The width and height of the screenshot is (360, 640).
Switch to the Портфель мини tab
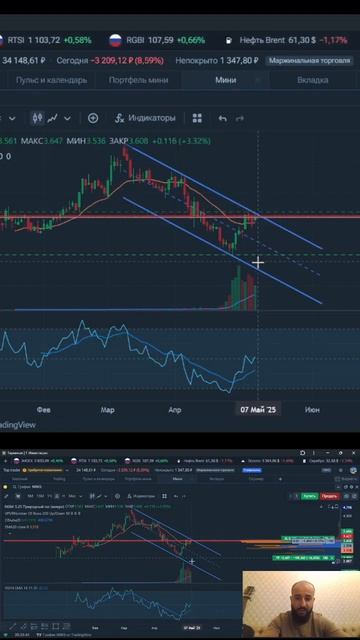tap(138, 80)
